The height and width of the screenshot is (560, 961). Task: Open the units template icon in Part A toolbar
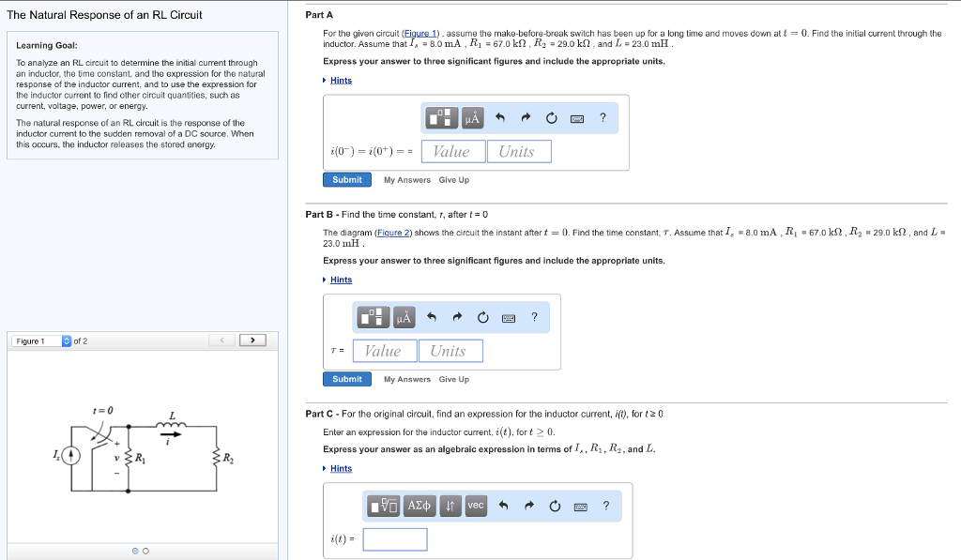click(441, 118)
